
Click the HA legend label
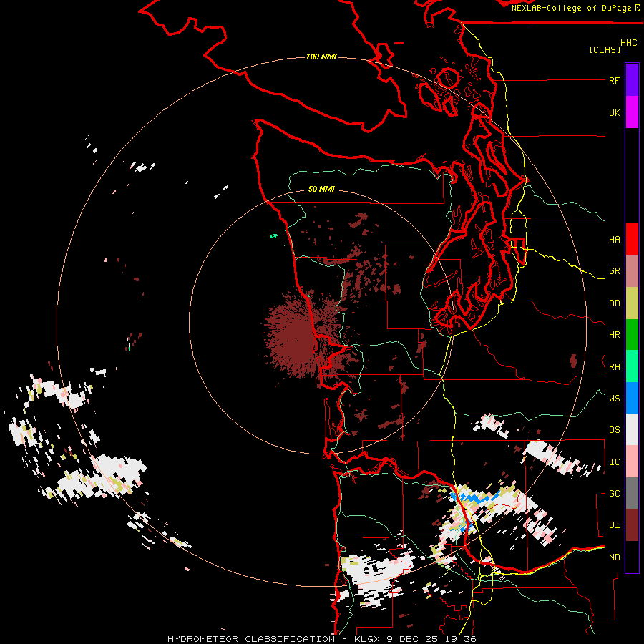point(614,240)
